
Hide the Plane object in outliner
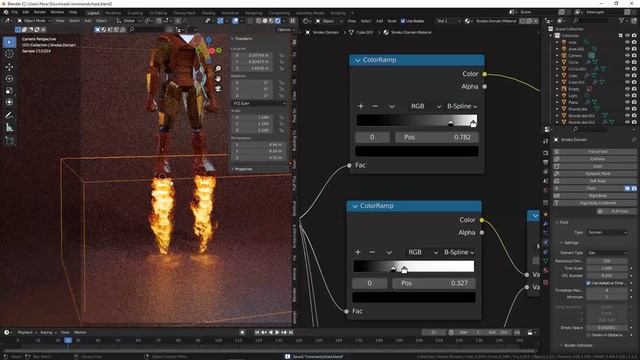(627, 102)
